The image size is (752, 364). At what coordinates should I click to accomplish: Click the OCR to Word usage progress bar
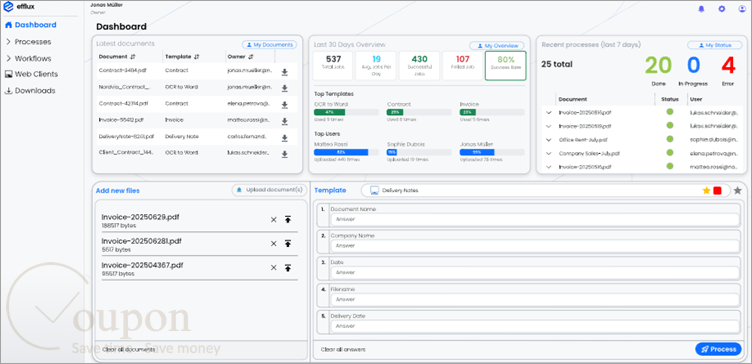pyautogui.click(x=346, y=112)
